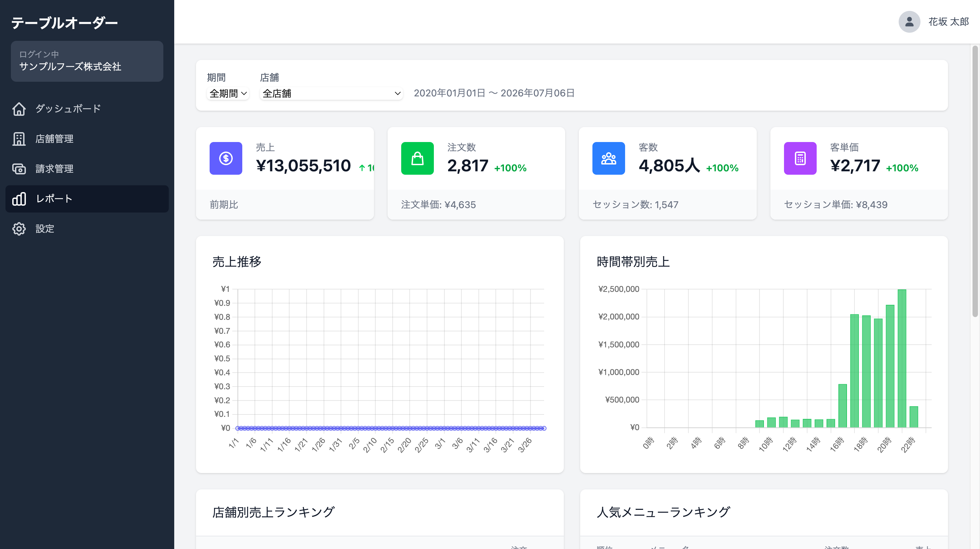The height and width of the screenshot is (549, 980).
Task: Click the ¥2,500,000 axis label
Action: [619, 289]
